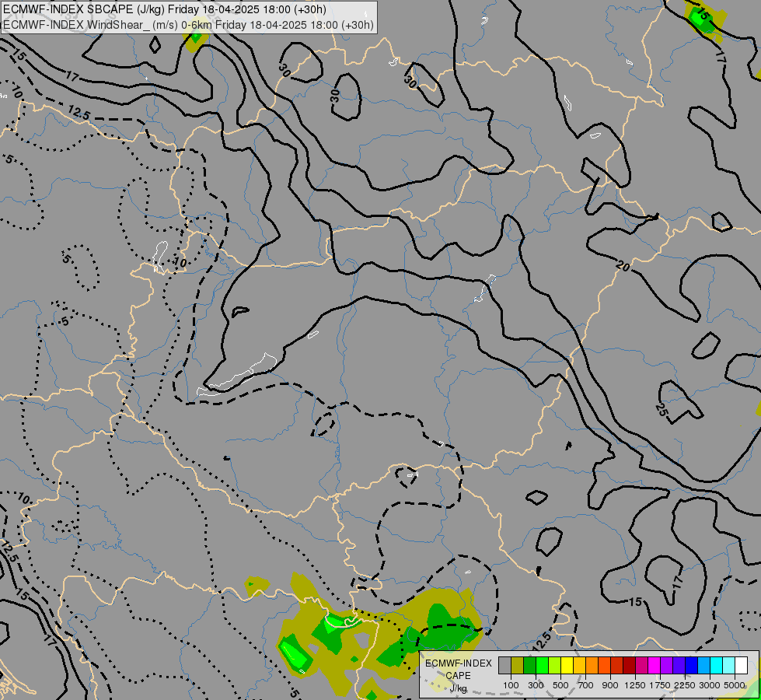
Task: Click the ECMWF-INDEX text in legend box
Action: 459,663
